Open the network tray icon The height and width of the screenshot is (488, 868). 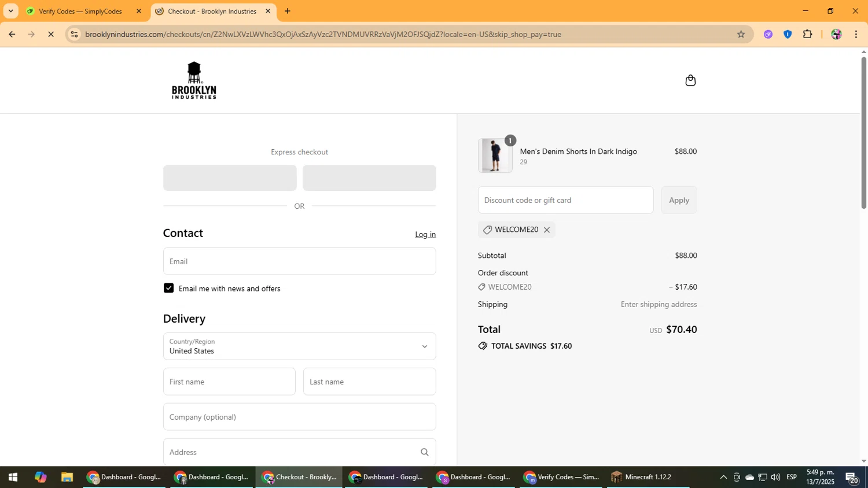[x=763, y=477]
